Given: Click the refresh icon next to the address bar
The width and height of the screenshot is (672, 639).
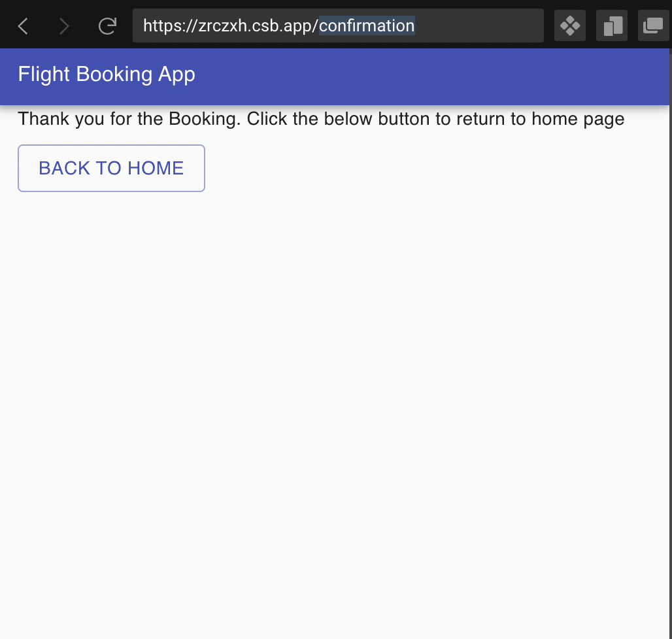Looking at the screenshot, I should pyautogui.click(x=107, y=26).
